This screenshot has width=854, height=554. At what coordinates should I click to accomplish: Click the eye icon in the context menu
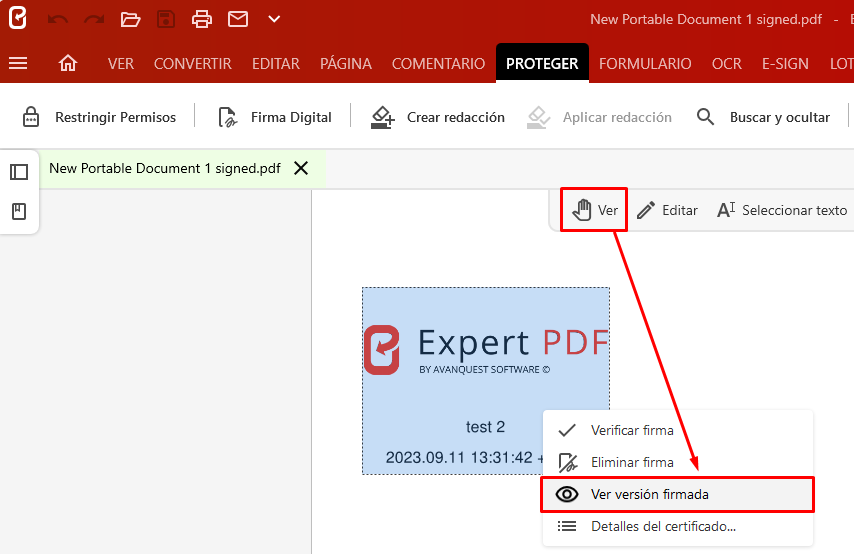567,495
